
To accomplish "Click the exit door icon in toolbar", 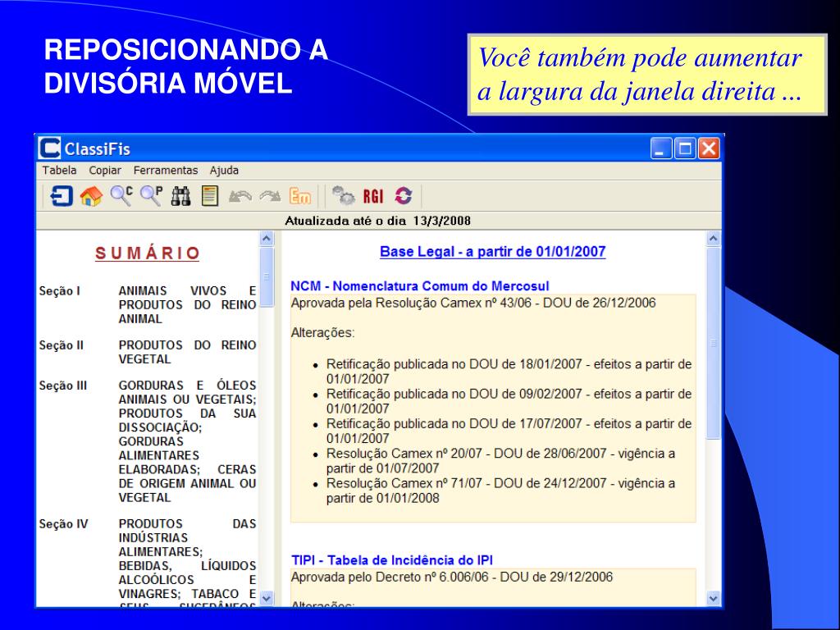I will 61,196.
